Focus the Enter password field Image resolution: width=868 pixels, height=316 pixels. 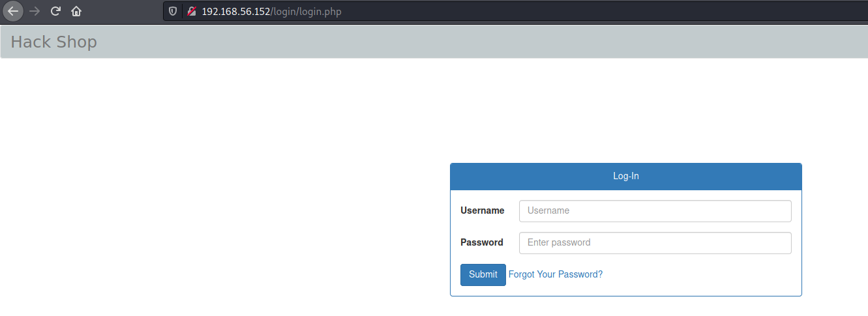pyautogui.click(x=655, y=242)
